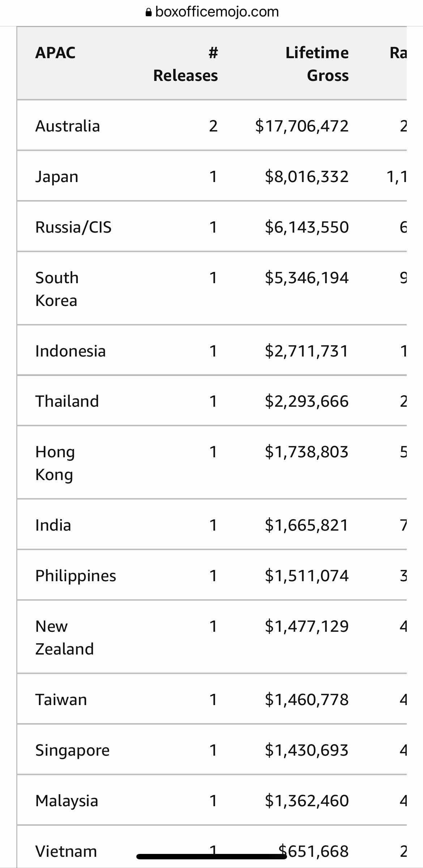
Task: Open the India country link
Action: pos(53,525)
